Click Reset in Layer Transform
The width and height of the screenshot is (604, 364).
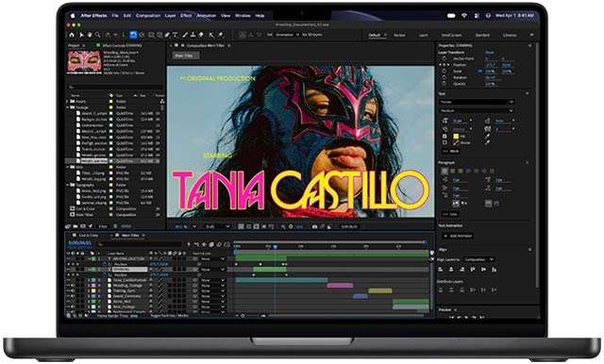click(x=490, y=52)
